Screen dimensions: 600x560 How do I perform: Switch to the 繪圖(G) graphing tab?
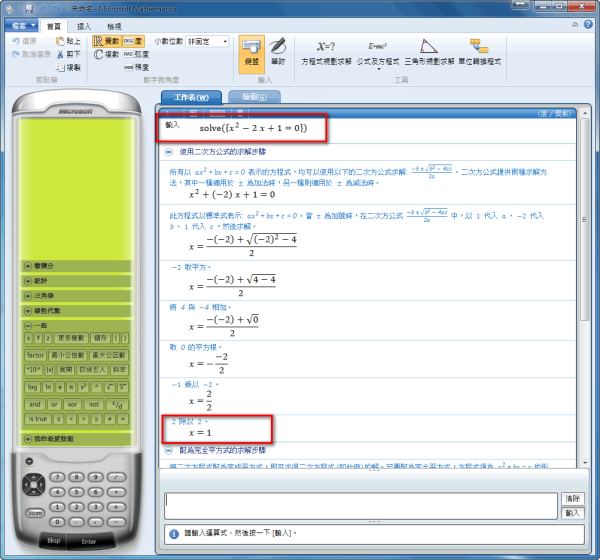point(254,97)
